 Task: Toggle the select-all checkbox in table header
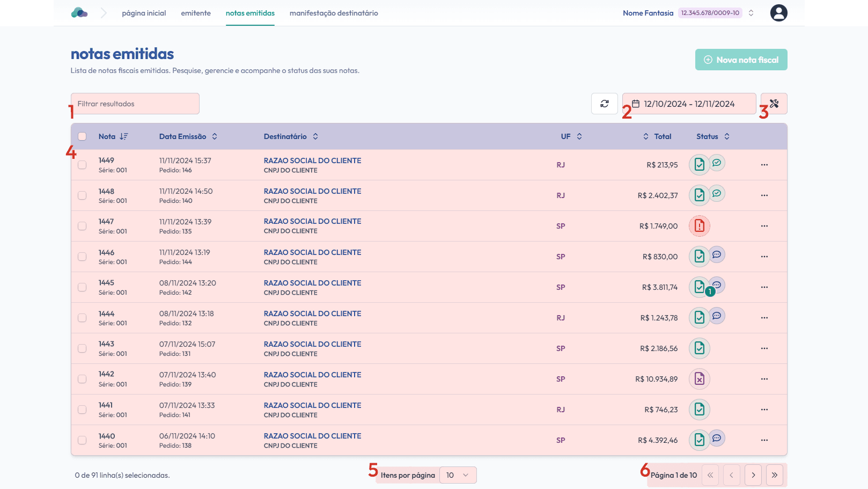[x=82, y=136]
